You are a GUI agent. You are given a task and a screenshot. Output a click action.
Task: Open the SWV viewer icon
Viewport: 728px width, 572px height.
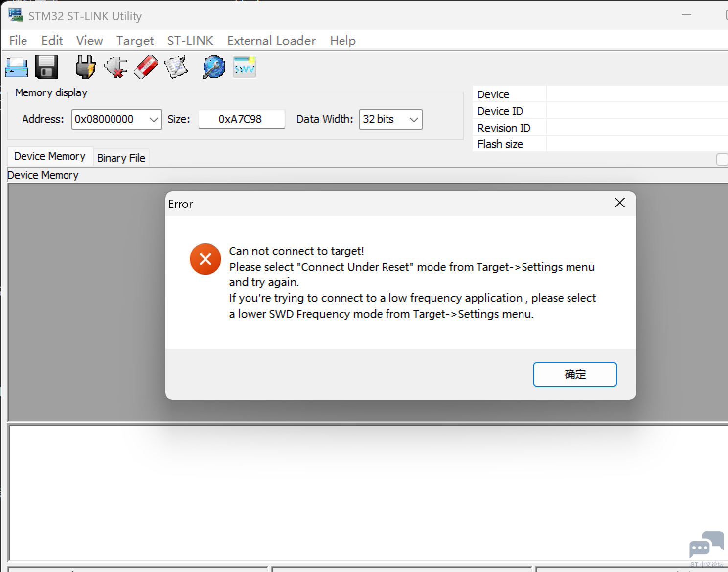pyautogui.click(x=244, y=67)
